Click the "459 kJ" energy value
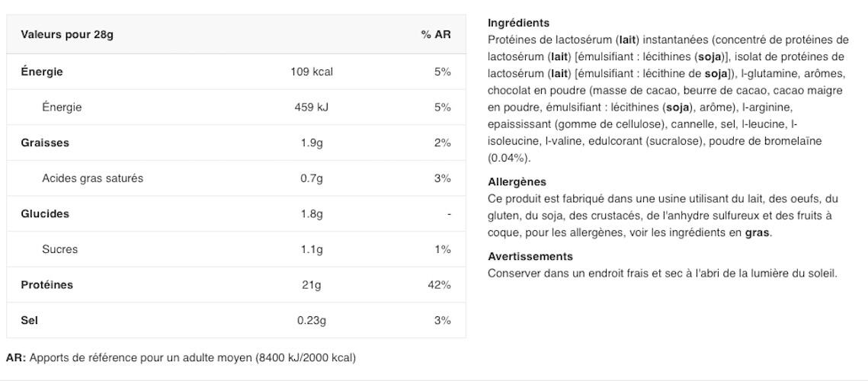Viewport: 868px width, 381px height. click(312, 107)
